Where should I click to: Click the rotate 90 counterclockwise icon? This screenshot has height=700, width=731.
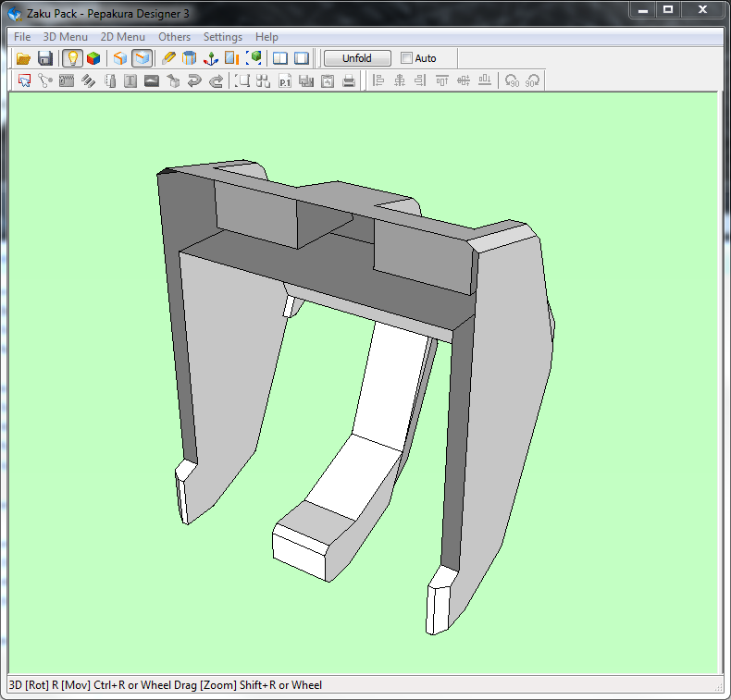click(512, 80)
